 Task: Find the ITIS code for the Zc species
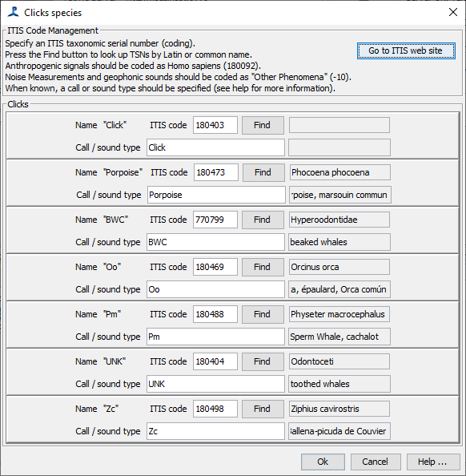[x=263, y=409]
